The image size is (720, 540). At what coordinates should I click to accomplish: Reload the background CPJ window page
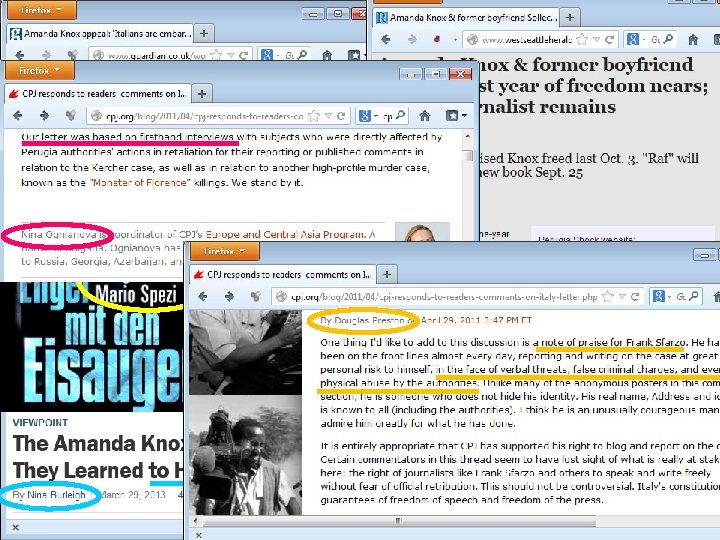click(x=341, y=116)
